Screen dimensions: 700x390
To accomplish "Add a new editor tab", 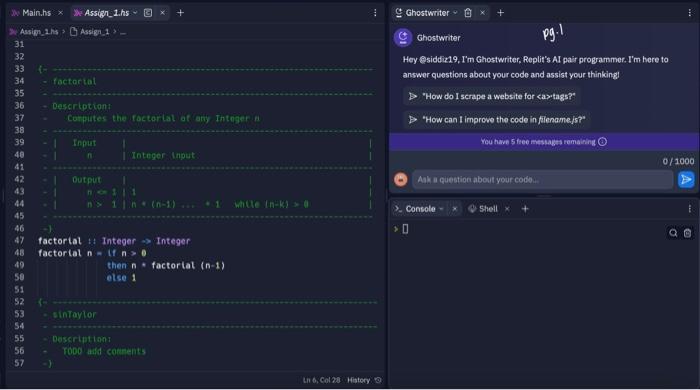I will 180,13.
